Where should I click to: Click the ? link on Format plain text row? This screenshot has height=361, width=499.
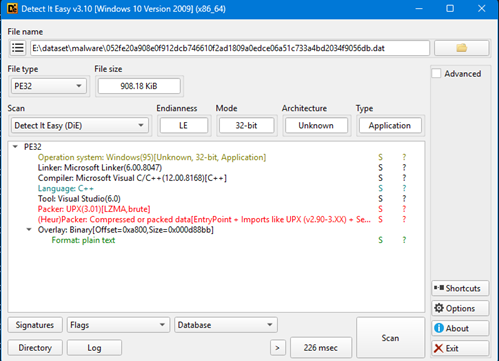[x=404, y=240]
